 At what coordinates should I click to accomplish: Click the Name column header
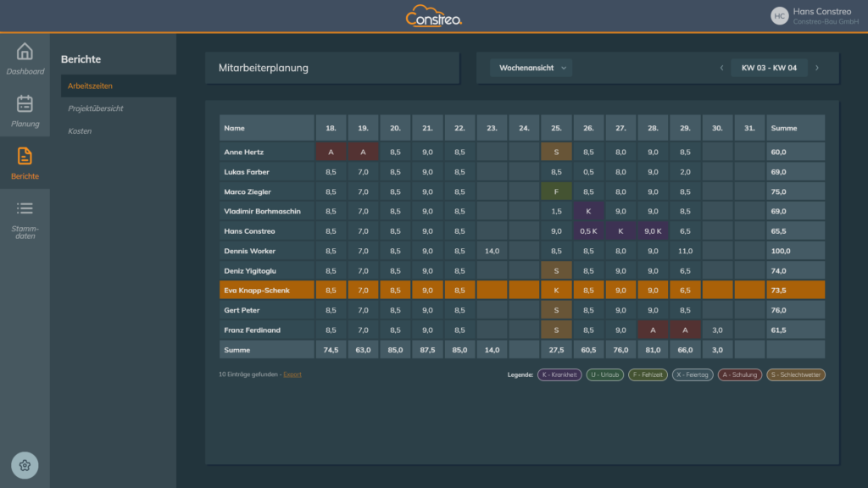[267, 128]
